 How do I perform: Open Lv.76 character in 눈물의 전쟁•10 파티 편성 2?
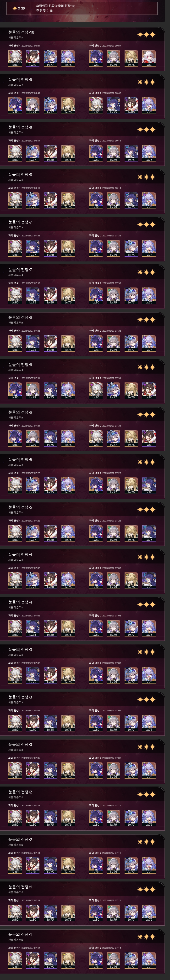[131, 58]
